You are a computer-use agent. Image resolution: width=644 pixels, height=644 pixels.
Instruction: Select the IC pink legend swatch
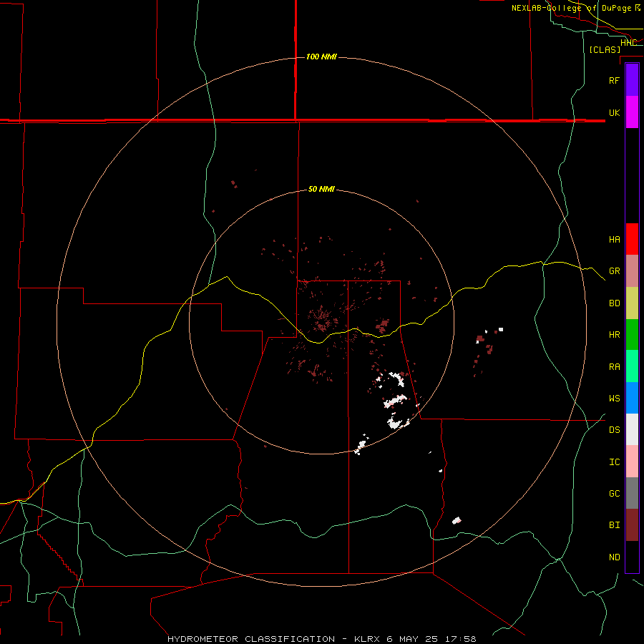coord(632,462)
